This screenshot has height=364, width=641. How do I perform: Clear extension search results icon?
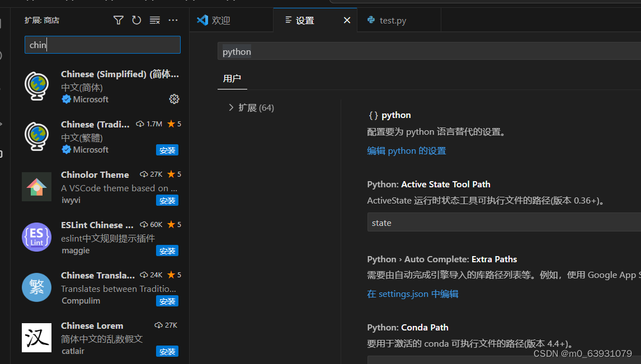pos(154,20)
